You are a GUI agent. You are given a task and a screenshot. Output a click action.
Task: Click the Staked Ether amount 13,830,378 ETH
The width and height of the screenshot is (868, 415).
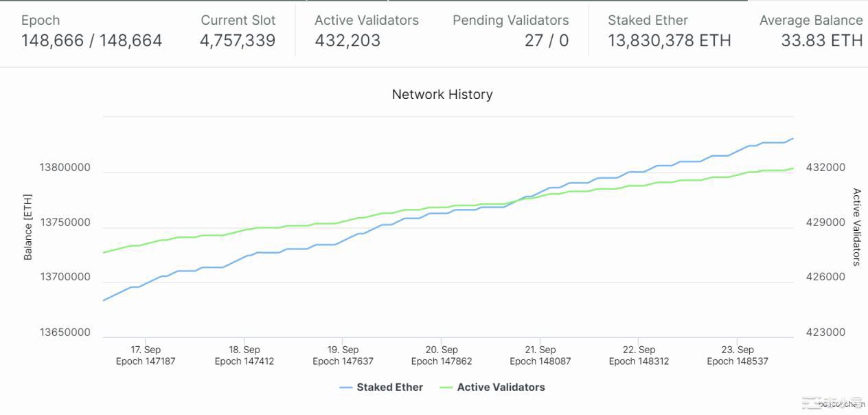pos(669,41)
